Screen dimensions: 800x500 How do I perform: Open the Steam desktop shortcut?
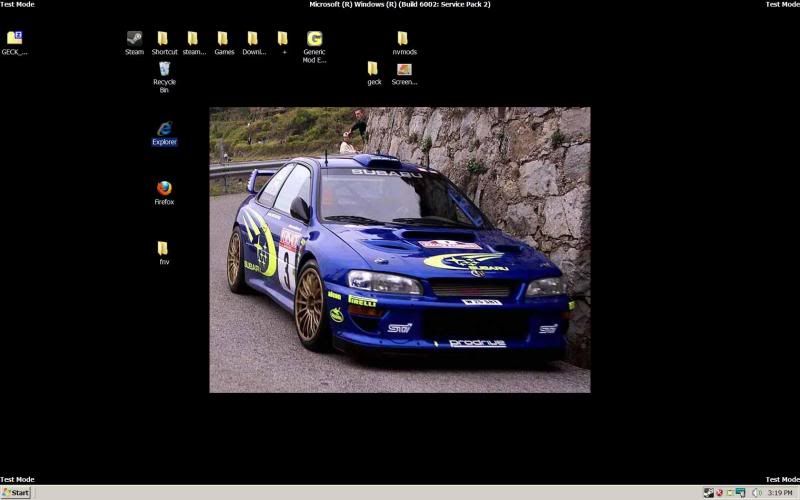[x=134, y=43]
